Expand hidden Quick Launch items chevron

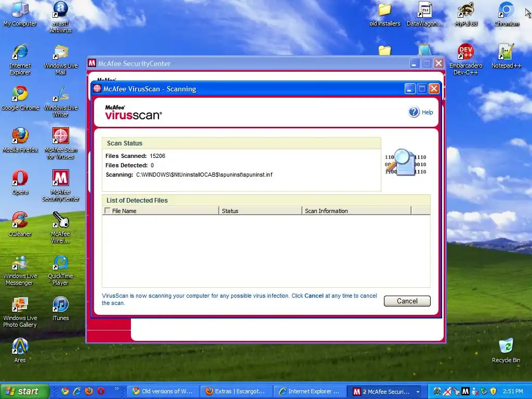pyautogui.click(x=117, y=389)
